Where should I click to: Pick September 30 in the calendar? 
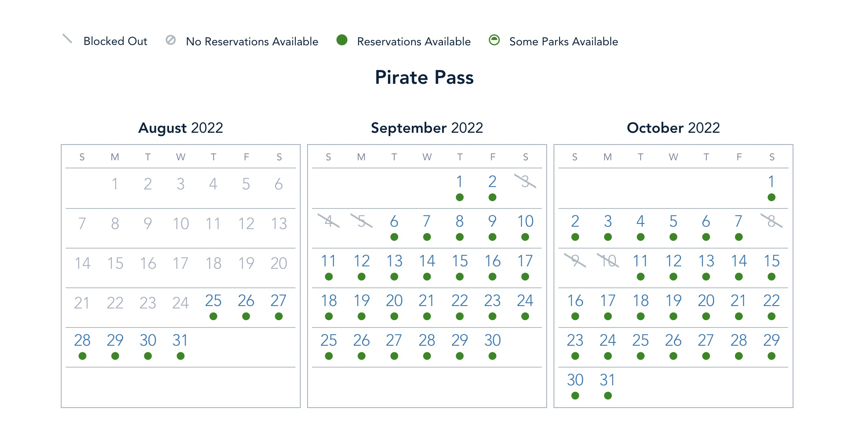coord(492,340)
